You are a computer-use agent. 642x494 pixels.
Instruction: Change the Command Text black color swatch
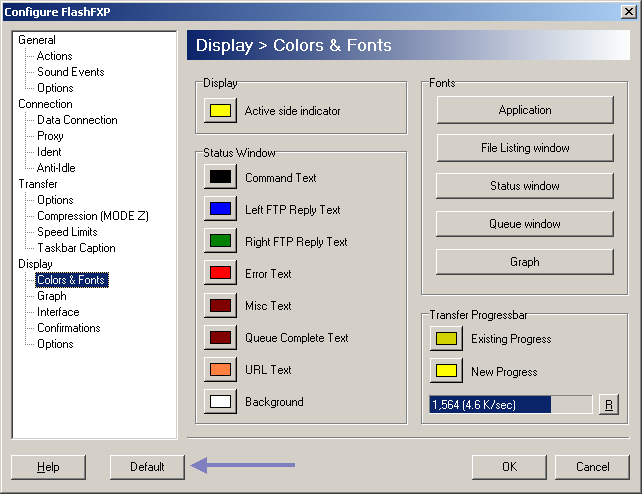(220, 177)
